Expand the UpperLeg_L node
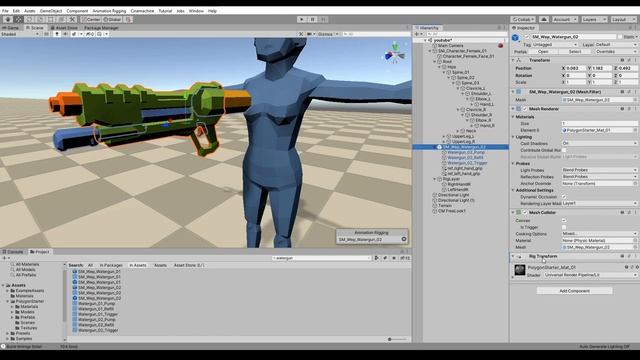The image size is (640, 360). [x=444, y=136]
